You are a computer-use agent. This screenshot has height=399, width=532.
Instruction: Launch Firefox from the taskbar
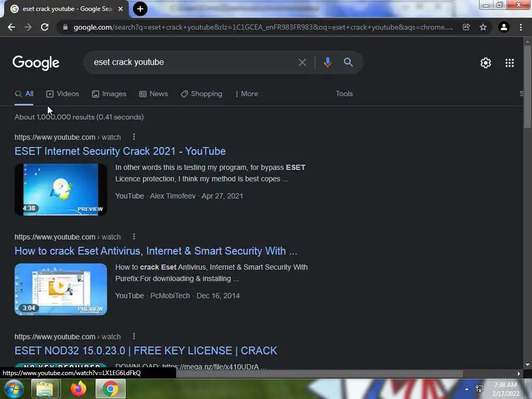pyautogui.click(x=78, y=389)
